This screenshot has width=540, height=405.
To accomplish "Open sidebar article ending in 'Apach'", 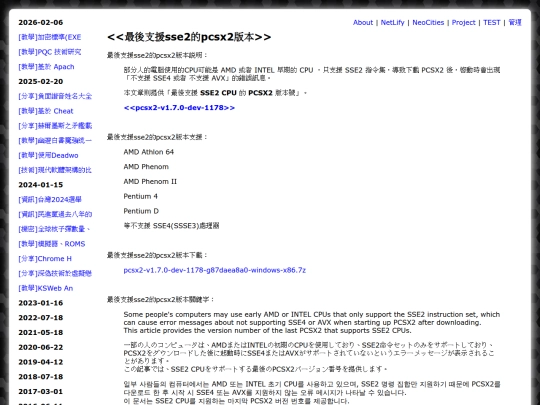I will click(46, 67).
